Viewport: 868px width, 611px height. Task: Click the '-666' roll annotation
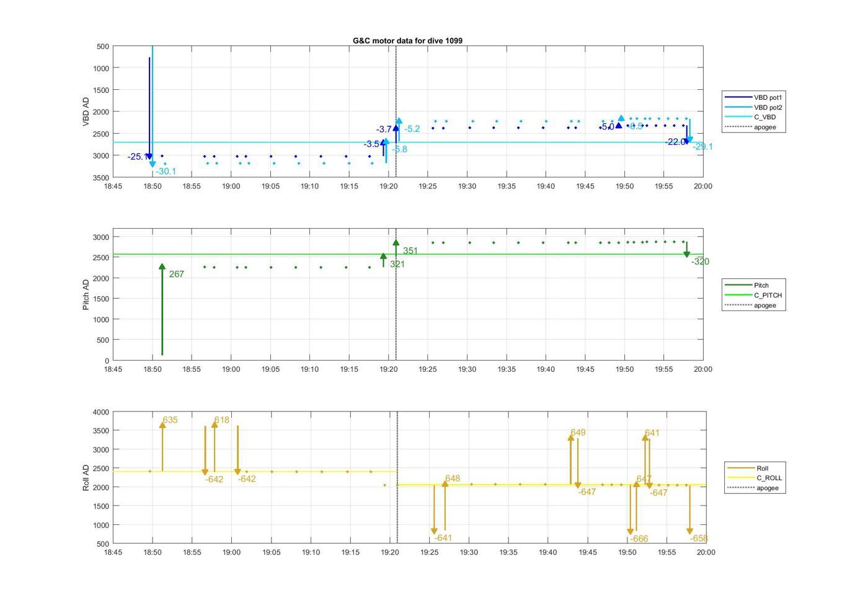(x=639, y=539)
